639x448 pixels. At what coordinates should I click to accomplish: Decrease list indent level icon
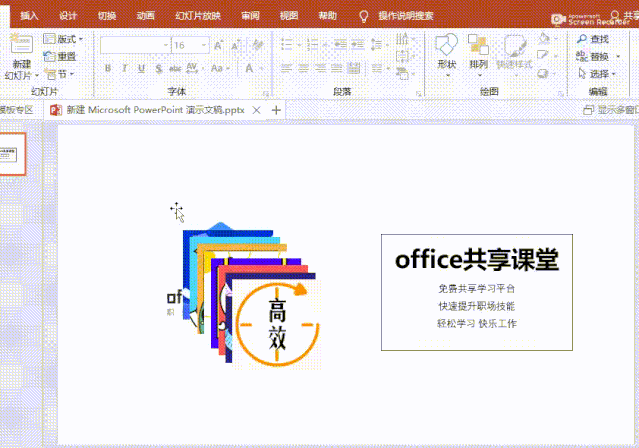click(x=340, y=44)
